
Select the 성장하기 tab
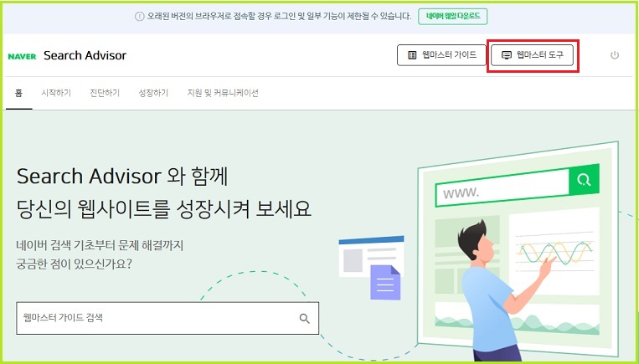pos(153,93)
